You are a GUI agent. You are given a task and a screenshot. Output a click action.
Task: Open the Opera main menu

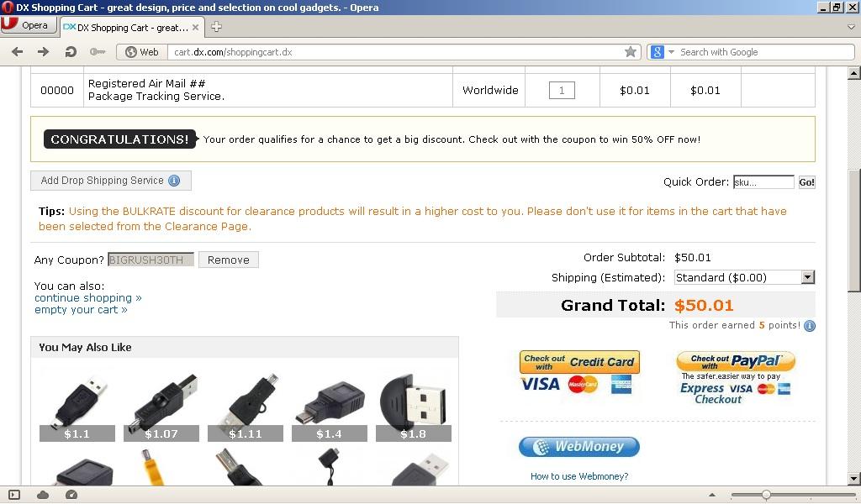29,25
